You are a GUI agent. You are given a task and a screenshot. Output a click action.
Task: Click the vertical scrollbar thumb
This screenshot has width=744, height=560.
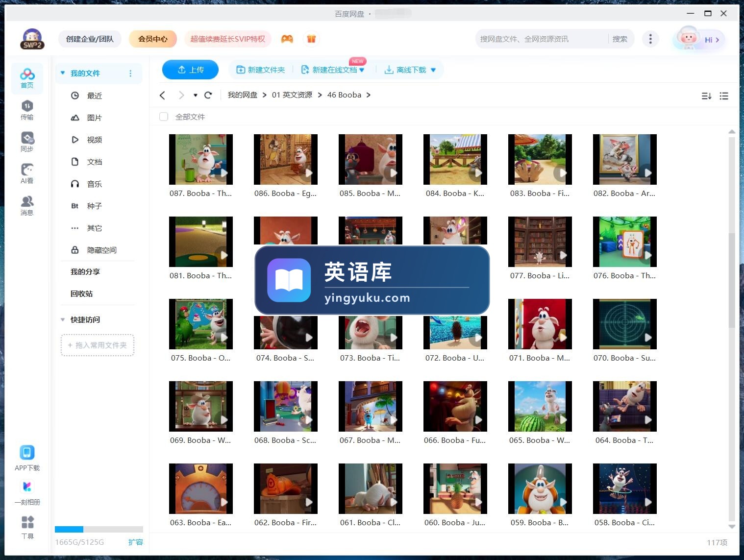[732, 280]
